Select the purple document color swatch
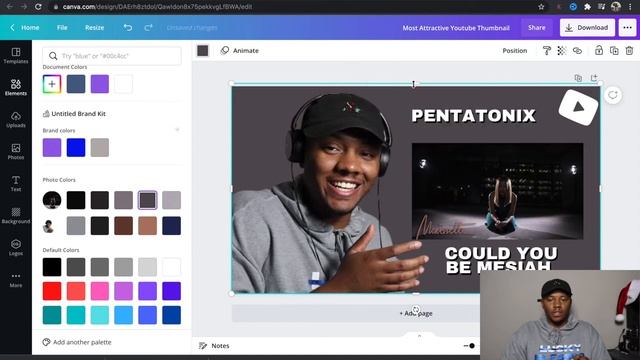The width and height of the screenshot is (640, 360). [x=100, y=84]
